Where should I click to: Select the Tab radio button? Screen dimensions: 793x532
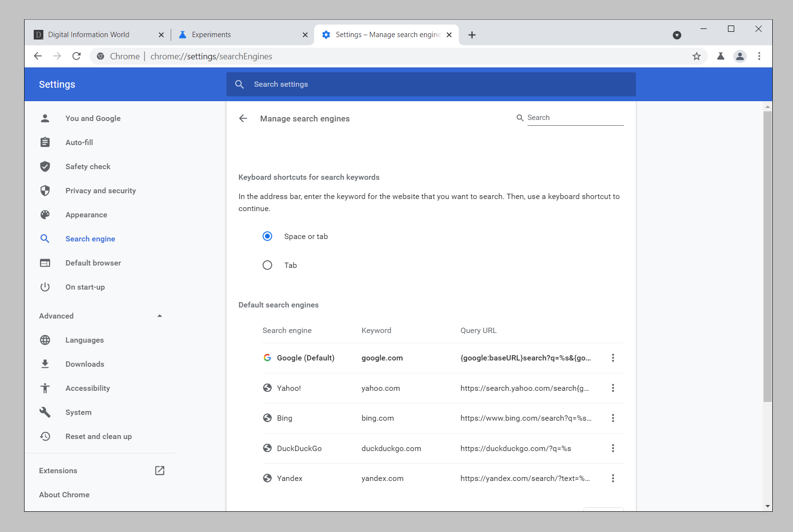267,265
